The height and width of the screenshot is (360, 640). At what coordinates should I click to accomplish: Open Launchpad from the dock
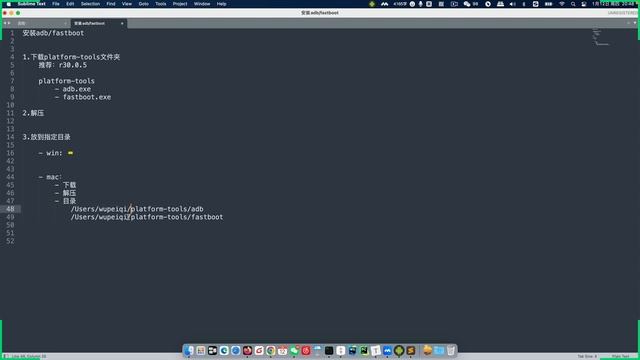click(x=200, y=350)
